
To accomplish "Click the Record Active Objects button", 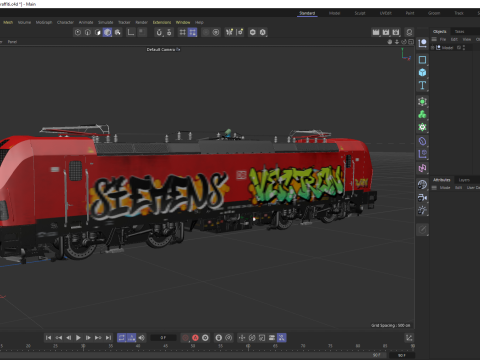I will point(185,338).
